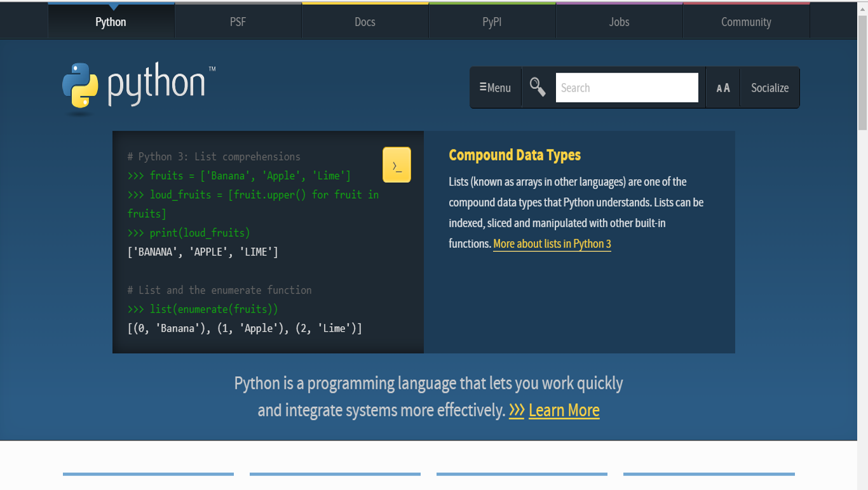Launch the interactive shell via yellow terminal icon

point(396,164)
